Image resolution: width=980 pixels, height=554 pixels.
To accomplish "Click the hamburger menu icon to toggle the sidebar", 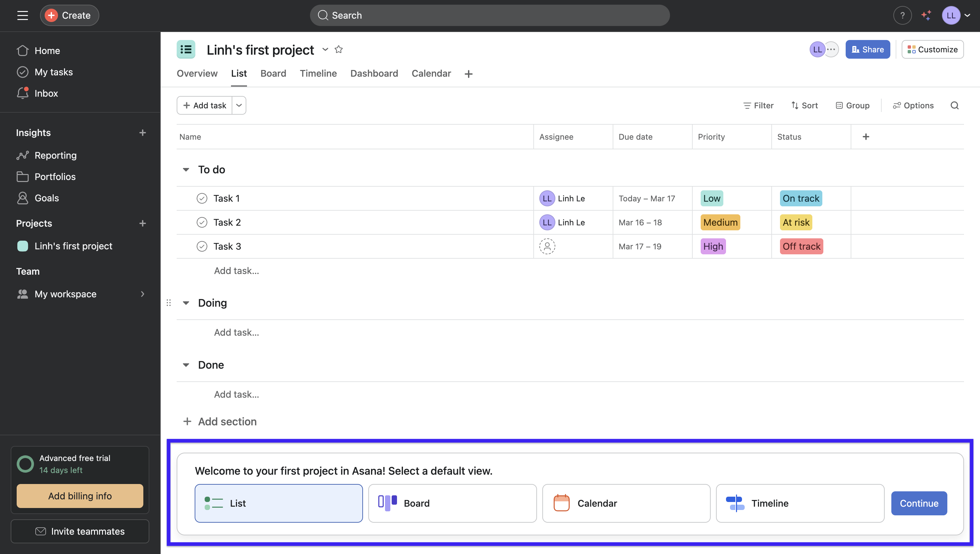I will (22, 15).
